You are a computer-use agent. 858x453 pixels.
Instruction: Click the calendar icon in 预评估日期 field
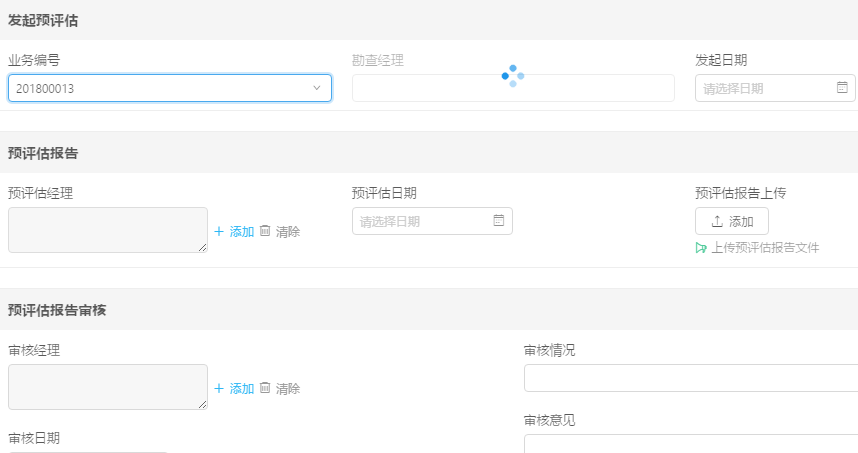(x=498, y=220)
